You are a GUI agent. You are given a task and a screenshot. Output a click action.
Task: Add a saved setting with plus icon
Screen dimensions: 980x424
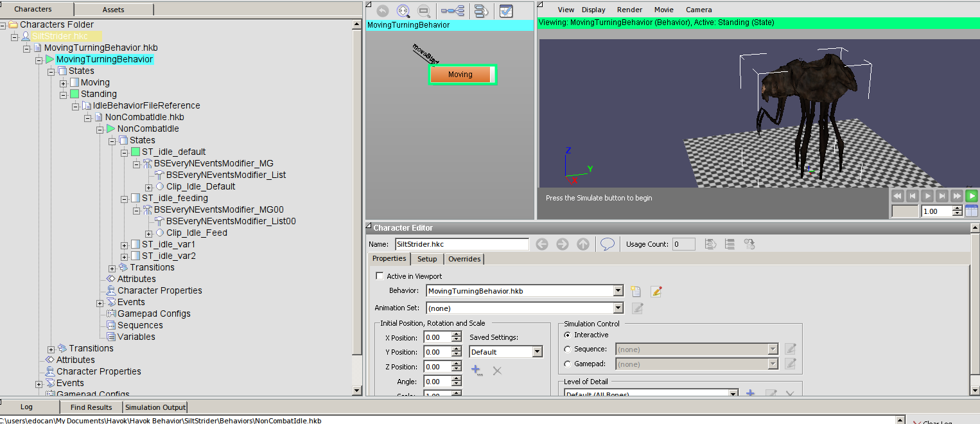(476, 371)
